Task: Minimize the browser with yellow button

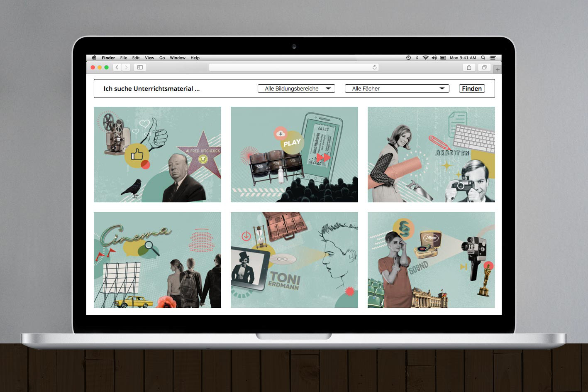Action: coord(100,67)
